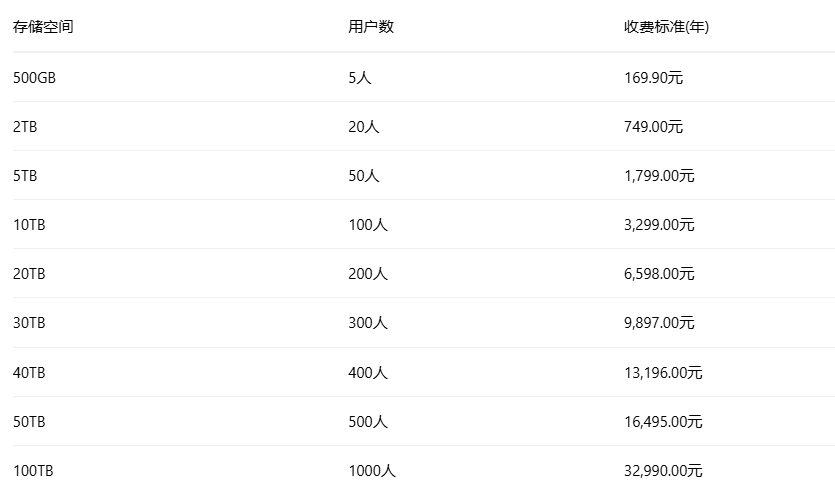
Task: Click the 169.90元 price cell
Action: click(x=653, y=77)
